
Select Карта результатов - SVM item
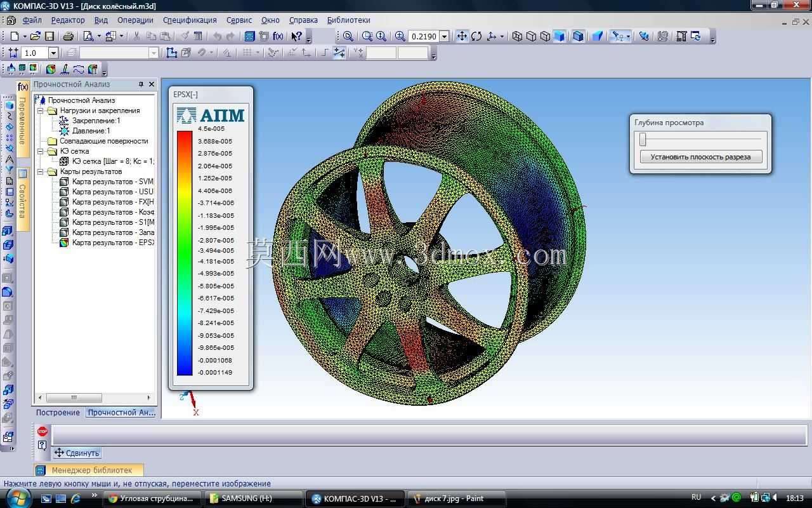112,182
